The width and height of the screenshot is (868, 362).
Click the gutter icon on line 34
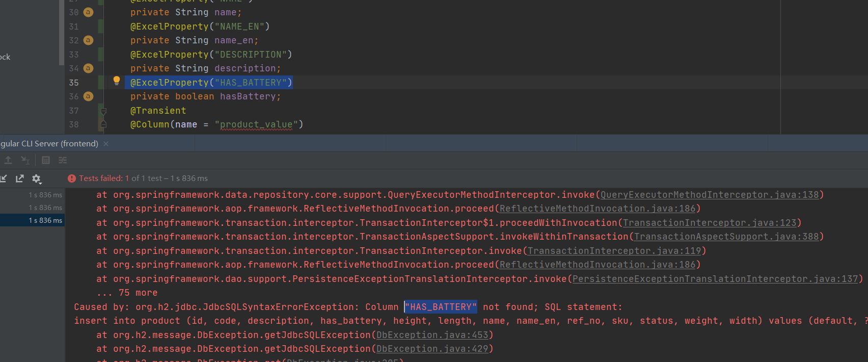point(88,68)
